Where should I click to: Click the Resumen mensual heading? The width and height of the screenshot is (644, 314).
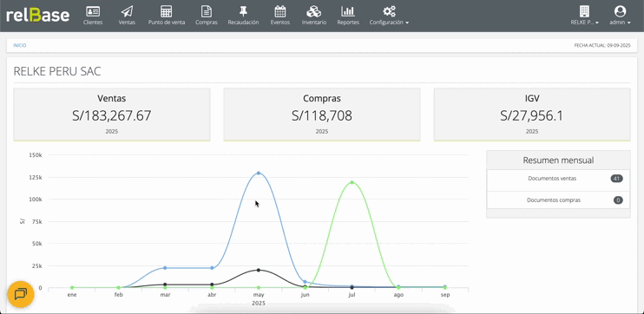[x=558, y=160]
